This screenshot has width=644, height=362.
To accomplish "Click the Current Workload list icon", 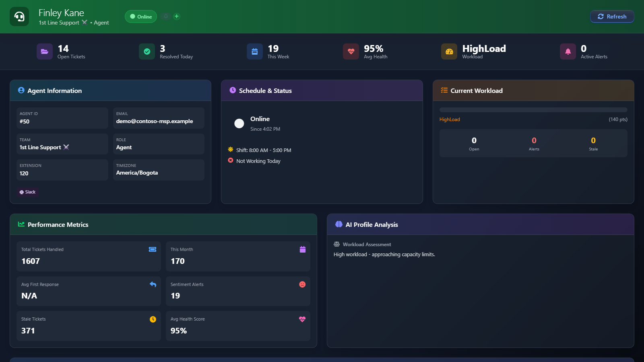I will [x=444, y=90].
